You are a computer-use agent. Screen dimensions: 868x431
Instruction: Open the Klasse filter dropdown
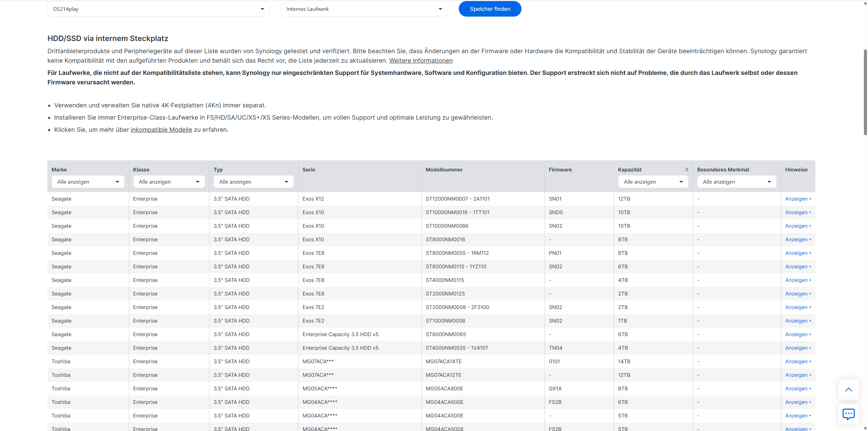point(169,182)
